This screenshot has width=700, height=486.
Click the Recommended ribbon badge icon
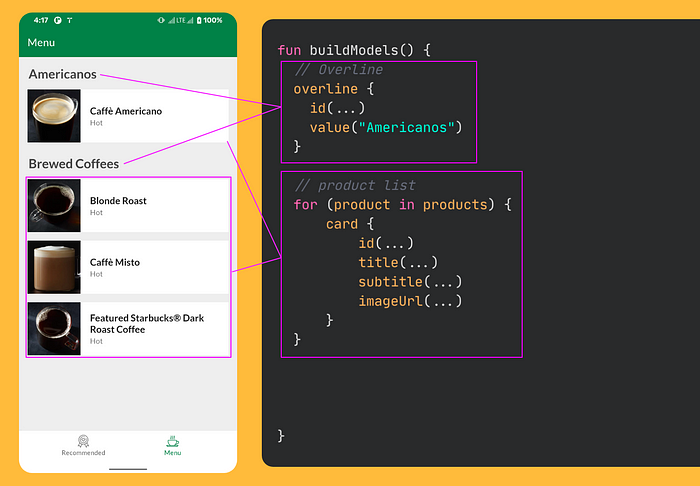(83, 441)
